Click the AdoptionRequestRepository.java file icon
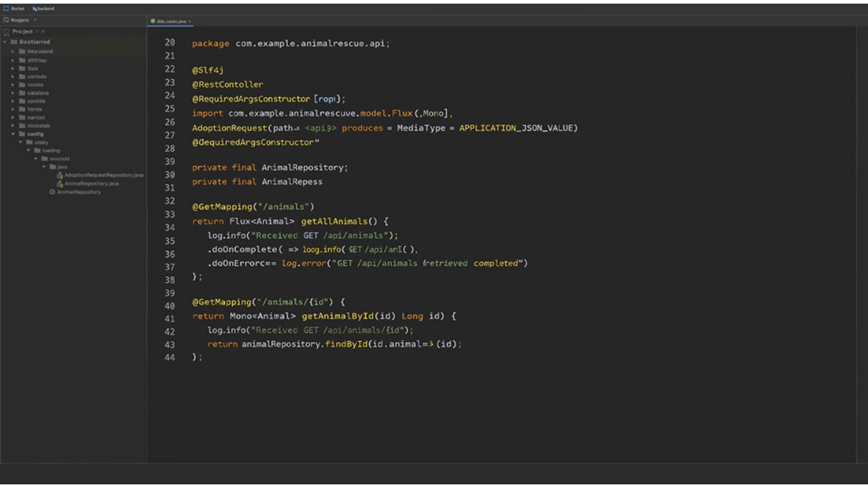This screenshot has height=488, width=868. pyautogui.click(x=60, y=175)
